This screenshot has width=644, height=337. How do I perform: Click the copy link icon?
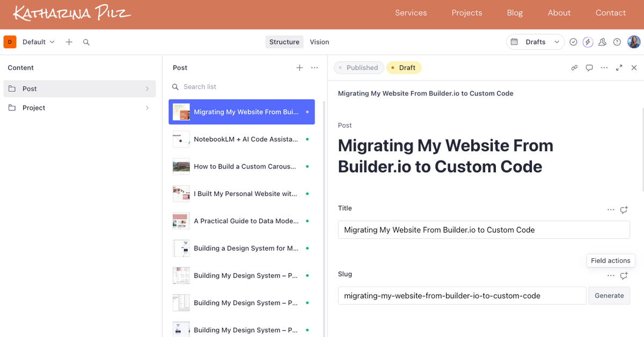[x=574, y=68]
